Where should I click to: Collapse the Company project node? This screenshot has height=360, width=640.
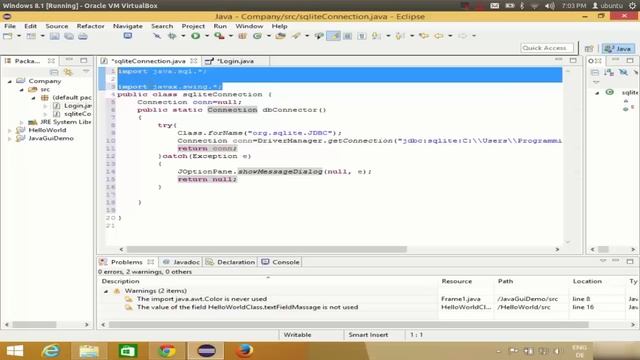click(10, 81)
